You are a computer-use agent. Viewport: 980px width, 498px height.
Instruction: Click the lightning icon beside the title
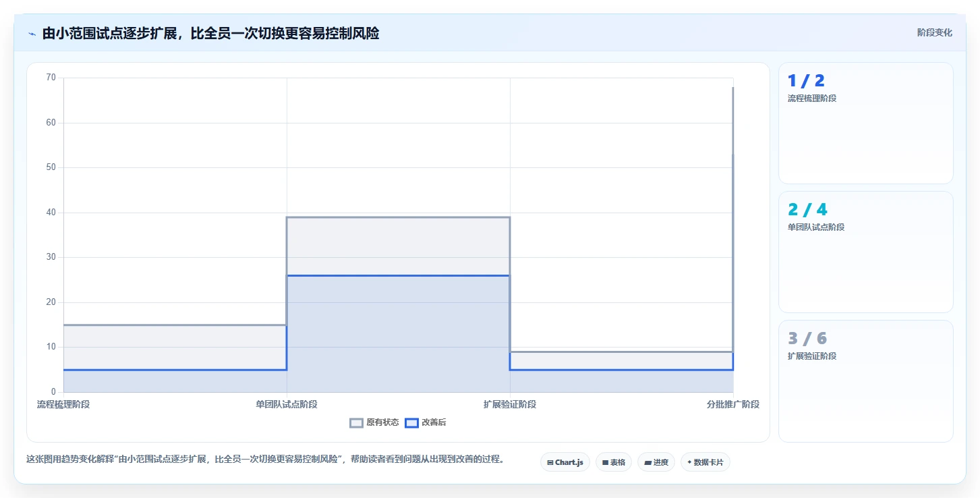32,34
